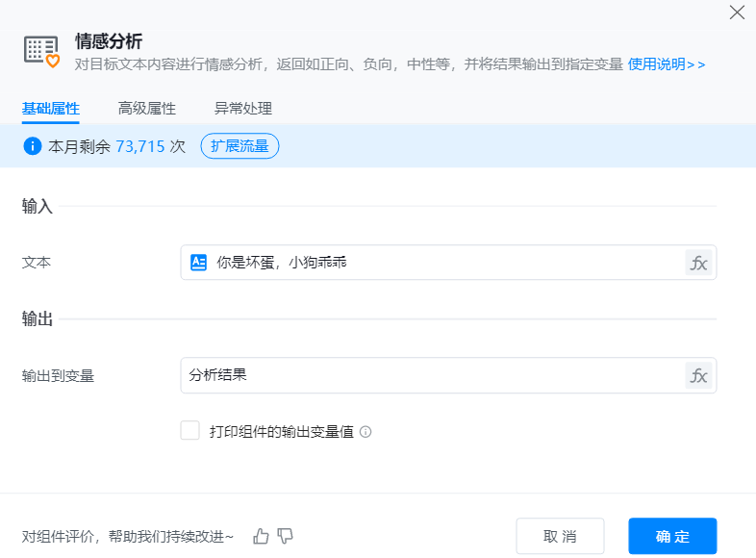Image resolution: width=756 pixels, height=558 pixels.
Task: Give a thumbs down rating for the component
Action: pos(284,536)
